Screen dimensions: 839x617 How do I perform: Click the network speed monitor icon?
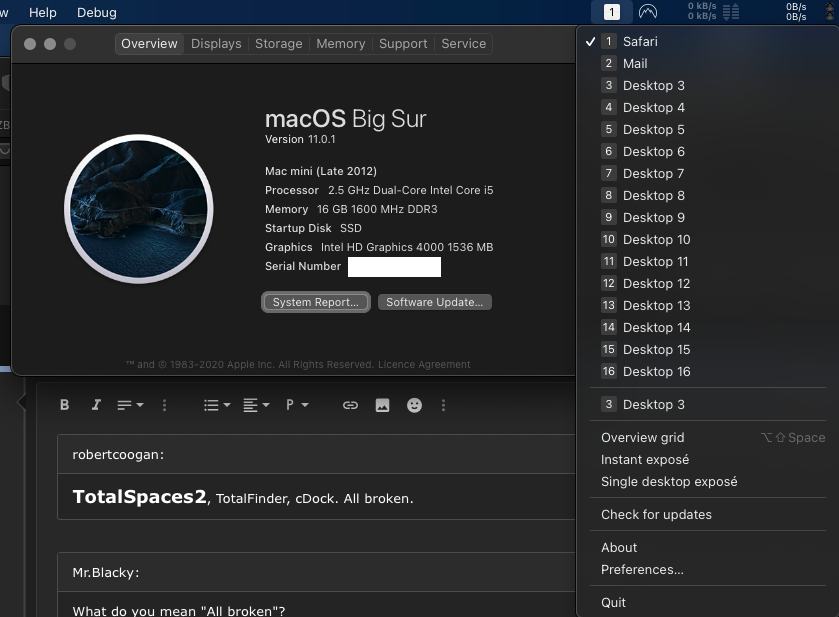click(713, 11)
